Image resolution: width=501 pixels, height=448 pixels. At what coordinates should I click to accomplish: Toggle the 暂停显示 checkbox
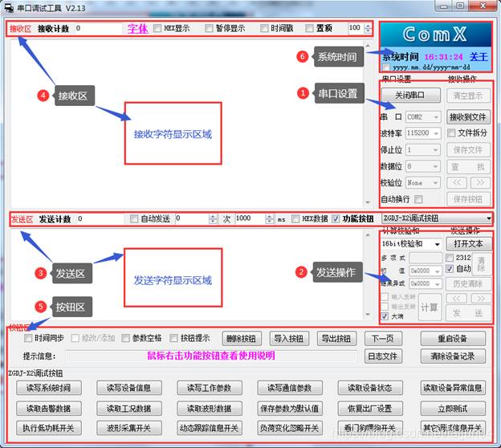click(209, 28)
